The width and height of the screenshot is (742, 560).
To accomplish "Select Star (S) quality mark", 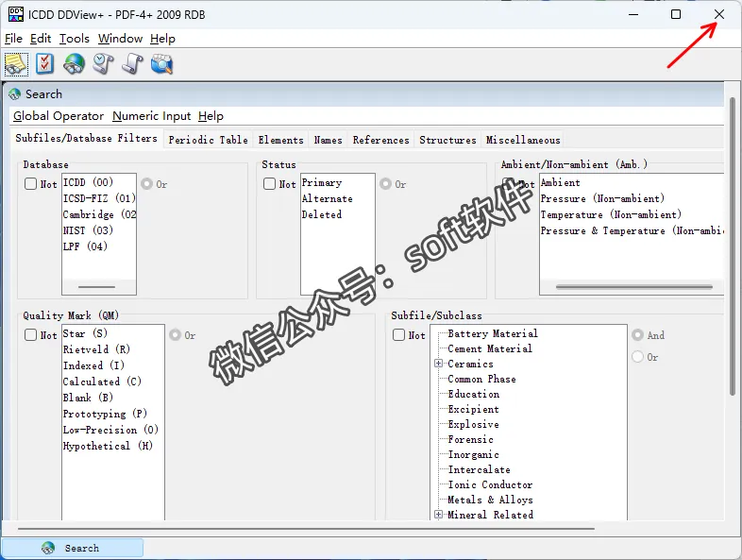I will click(85, 333).
